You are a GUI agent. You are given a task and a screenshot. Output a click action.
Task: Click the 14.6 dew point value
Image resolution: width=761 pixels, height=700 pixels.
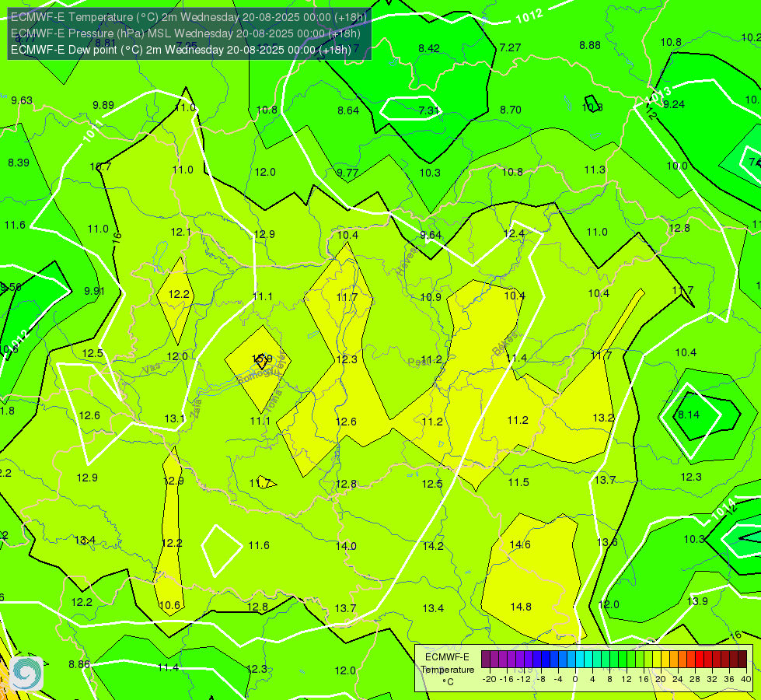(x=520, y=544)
